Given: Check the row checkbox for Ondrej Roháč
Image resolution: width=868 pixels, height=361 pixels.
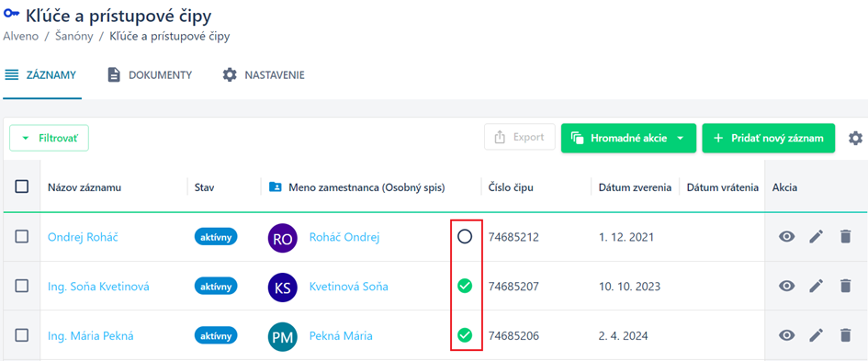Looking at the screenshot, I should click(22, 237).
